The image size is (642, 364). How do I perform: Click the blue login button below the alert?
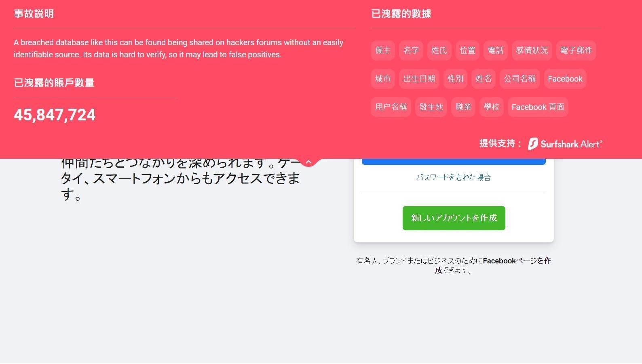tap(454, 162)
